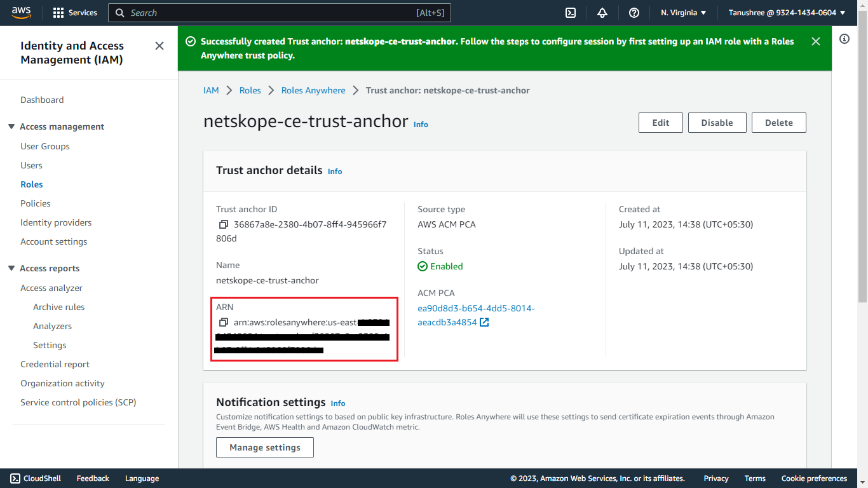Open CloudShell from top navigation icon
The width and height of the screenshot is (868, 488).
pyautogui.click(x=571, y=13)
